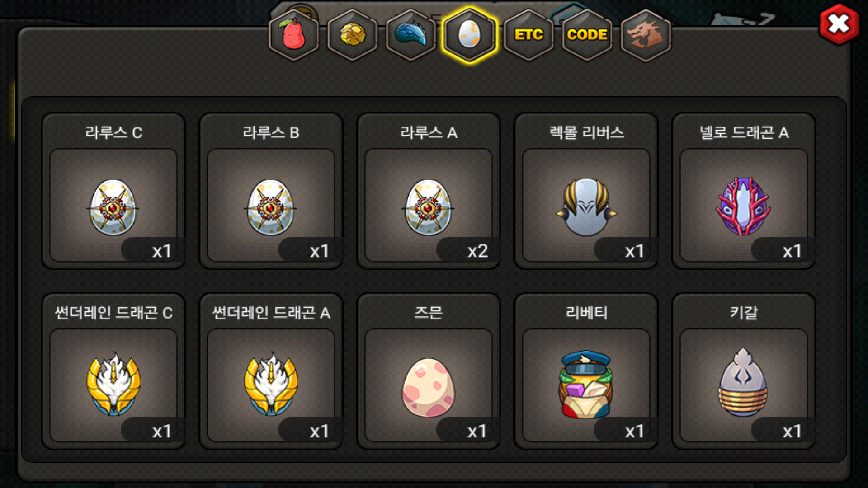The width and height of the screenshot is (868, 488).
Task: Close the inventory with the red X
Action: click(839, 24)
